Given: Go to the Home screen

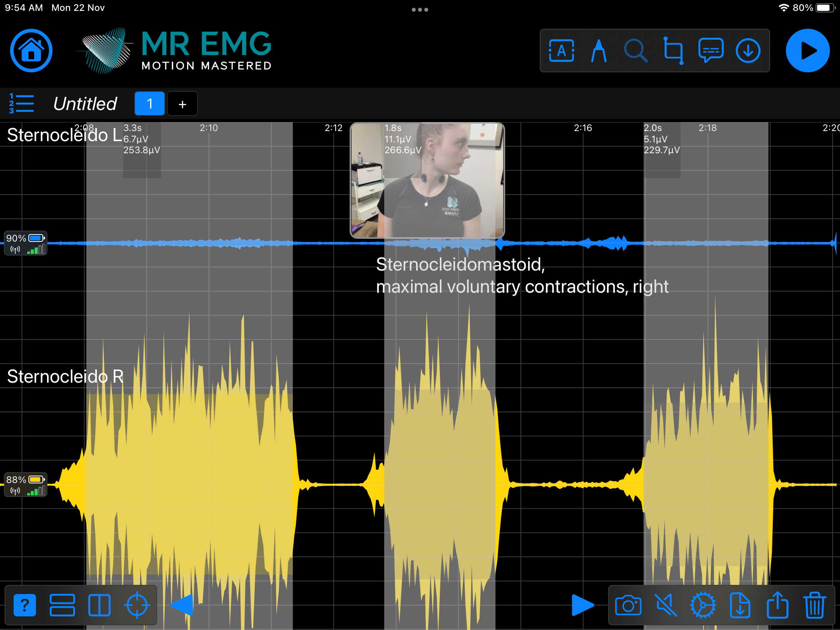Looking at the screenshot, I should pos(31,51).
